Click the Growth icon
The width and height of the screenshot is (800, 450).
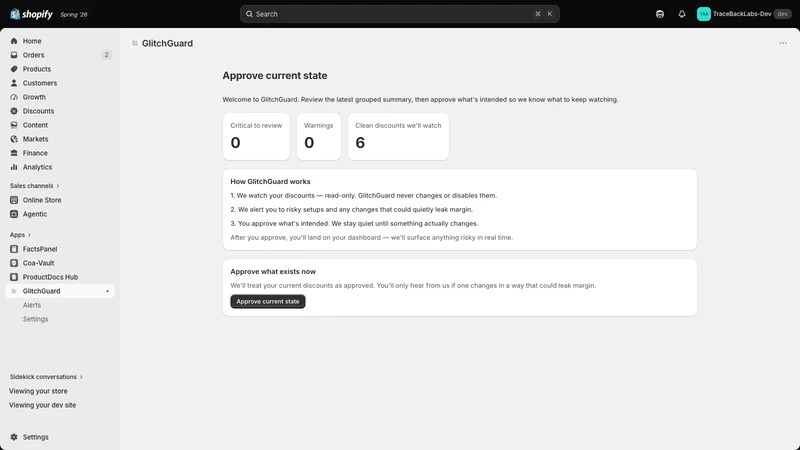coord(14,97)
